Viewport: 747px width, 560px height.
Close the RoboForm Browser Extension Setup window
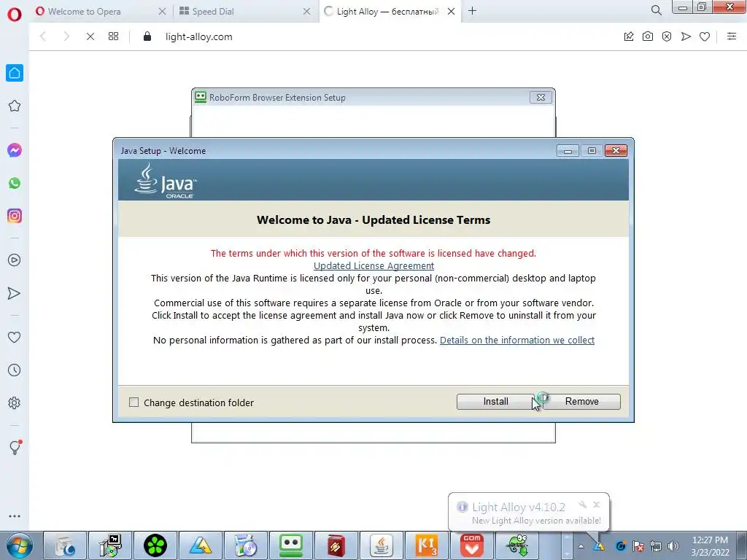pyautogui.click(x=541, y=98)
